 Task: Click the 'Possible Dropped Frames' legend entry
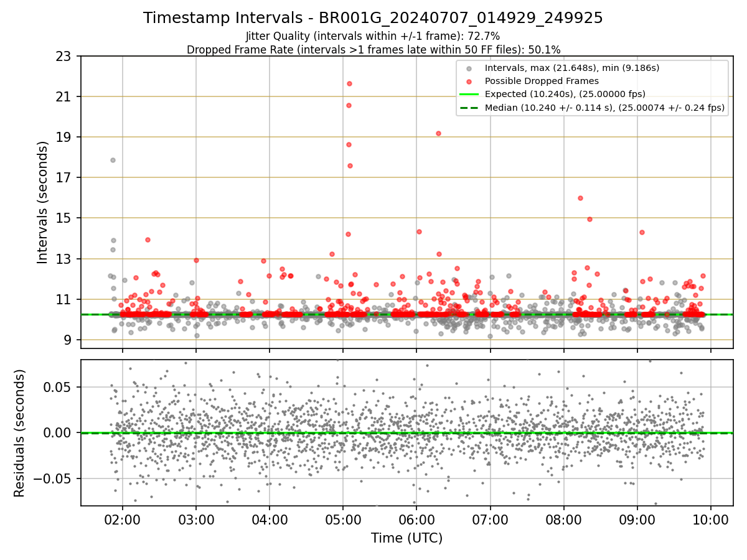click(542, 81)
